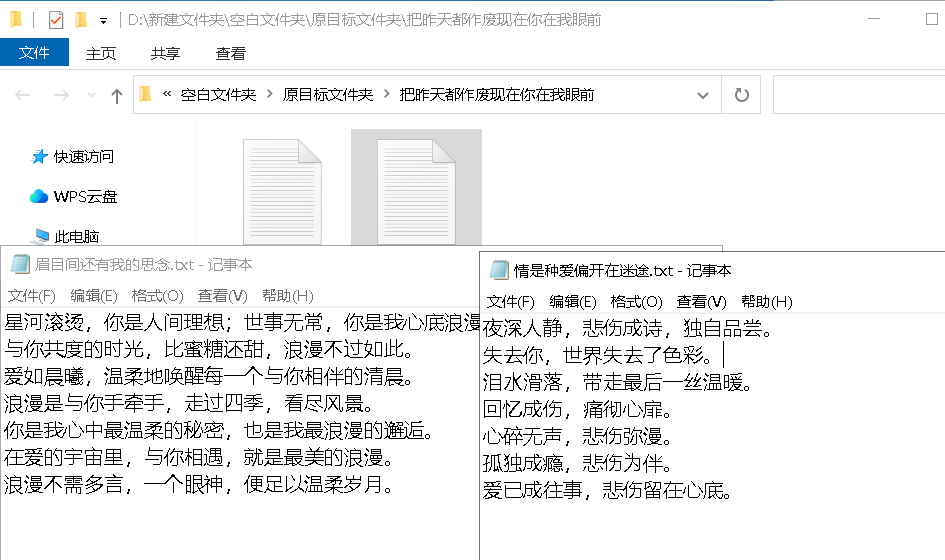Expand chevron after 空白文件夹 breadcrumb
This screenshot has height=560, width=945.
269,94
